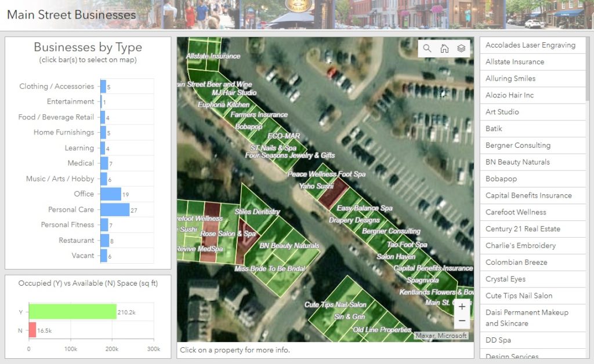This screenshot has width=594, height=364.
Task: Click Euphoria Kitchen map label
Action: [x=223, y=104]
